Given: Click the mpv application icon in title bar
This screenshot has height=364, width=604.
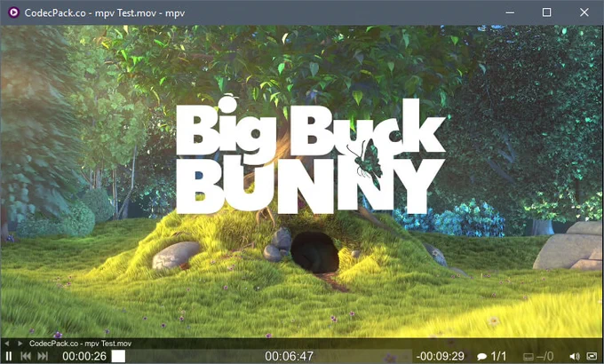Looking at the screenshot, I should [x=13, y=12].
